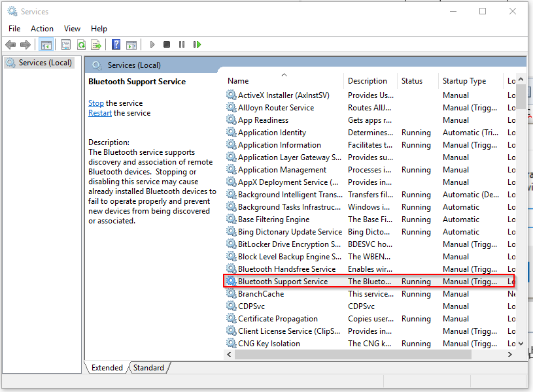Click the Refresh toolbar icon
Screen dimensions: 533x392
[x=82, y=44]
